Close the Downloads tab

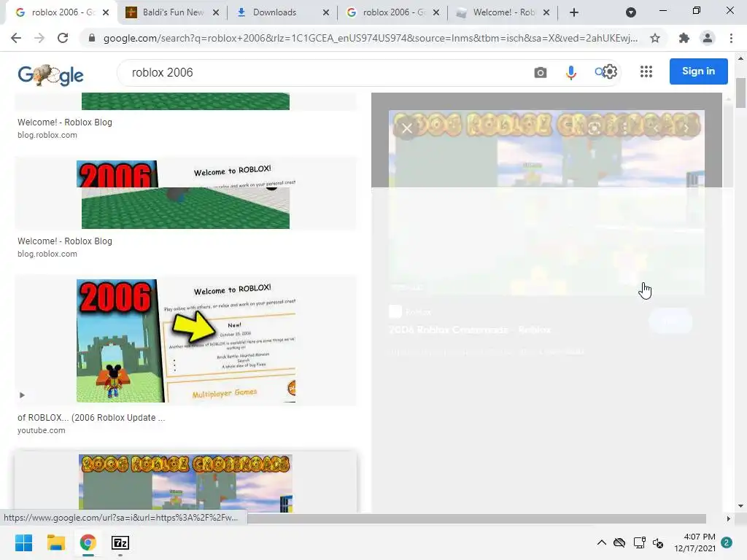326,12
